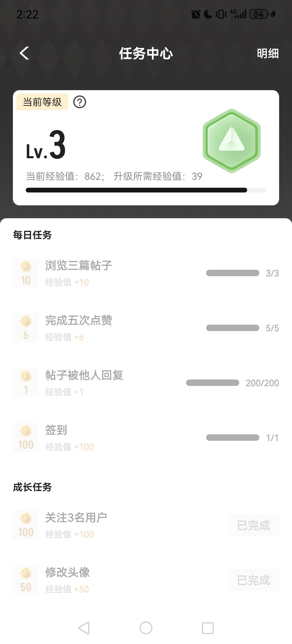
Task: Open the 明细 details page
Action: click(x=267, y=53)
